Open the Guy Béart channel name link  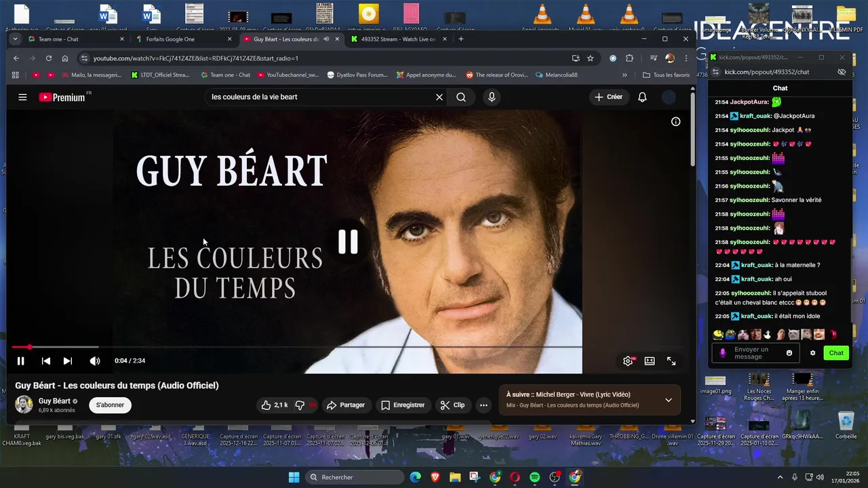point(54,401)
